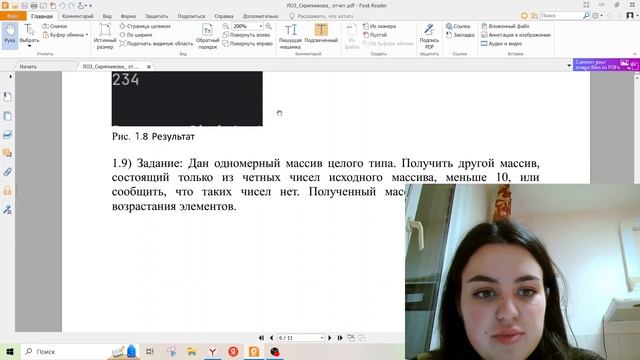Switch to the Справка ribbon tab
Image resolution: width=640 pixels, height=360 pixels.
coord(224,16)
